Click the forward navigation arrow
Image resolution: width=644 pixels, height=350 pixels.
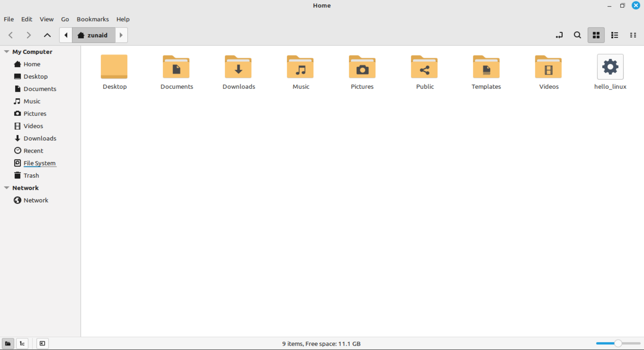pyautogui.click(x=28, y=35)
